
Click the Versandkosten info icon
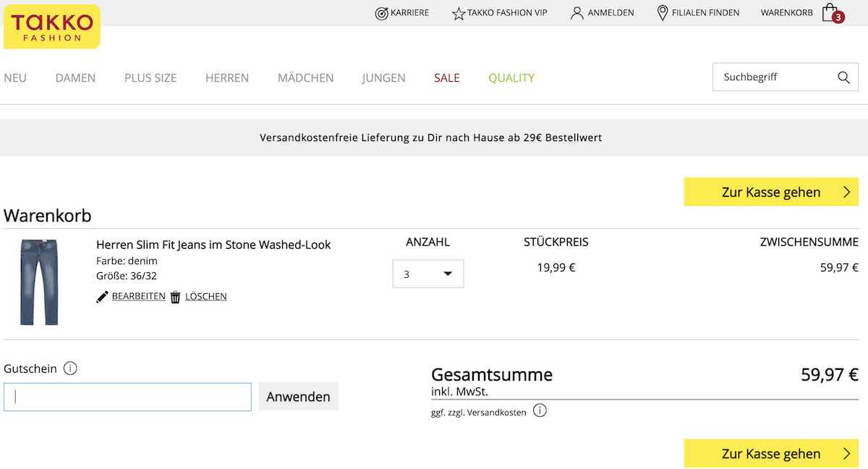tap(540, 410)
